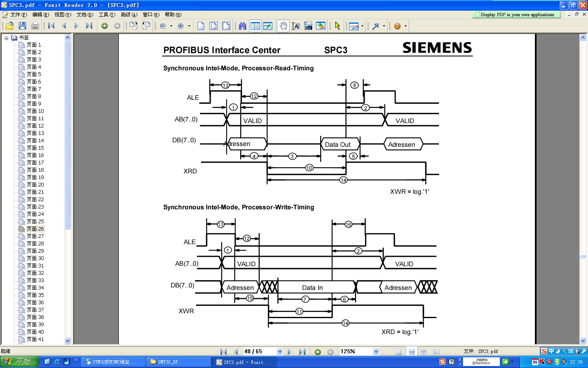This screenshot has height=368, width=588.
Task: Open the Help icon dropdown arrow
Action: click(x=405, y=26)
